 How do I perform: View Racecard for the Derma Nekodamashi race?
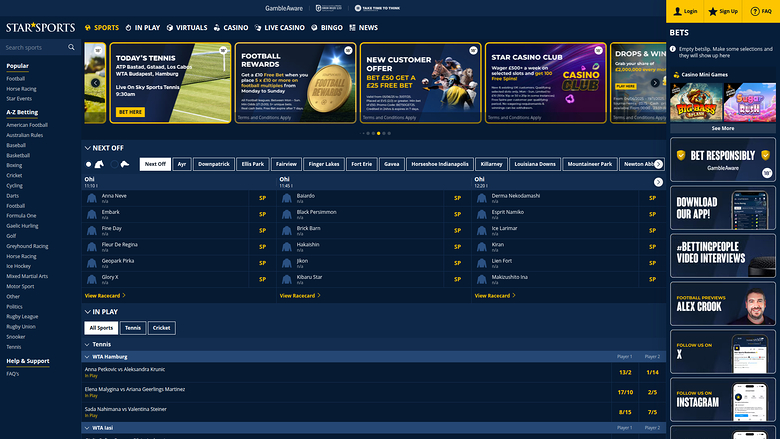point(495,295)
